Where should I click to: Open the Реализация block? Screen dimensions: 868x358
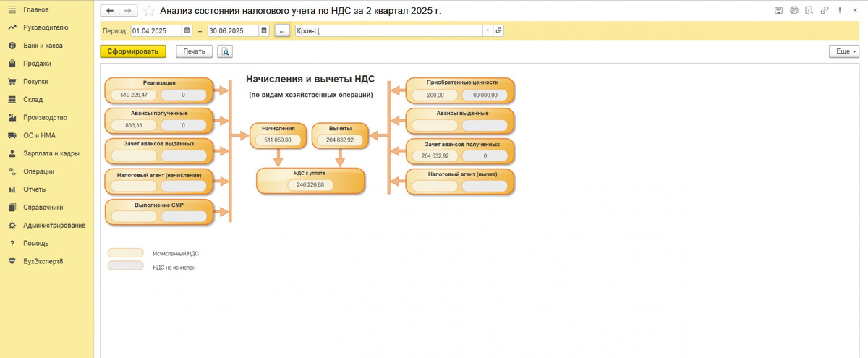tap(159, 90)
